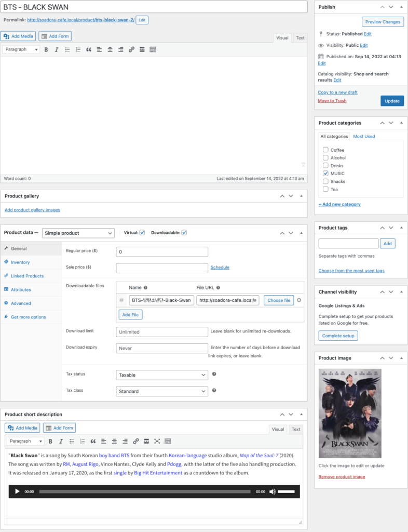Check the Drinks category
The width and height of the screenshot is (408, 532).
point(325,165)
